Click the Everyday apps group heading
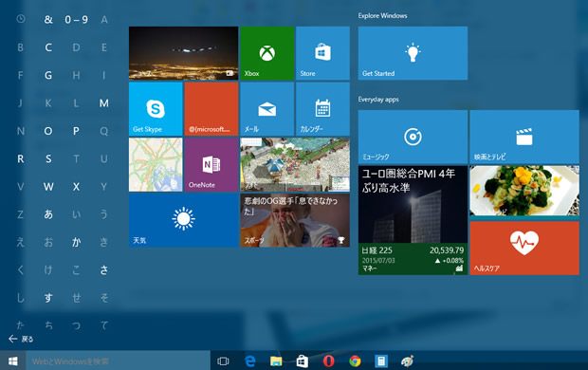 378,99
